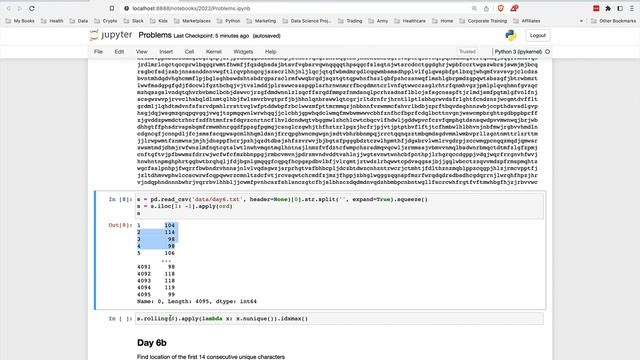The width and height of the screenshot is (640, 360).
Task: Click the Brave Rewards triangle icon
Action: (514, 8)
